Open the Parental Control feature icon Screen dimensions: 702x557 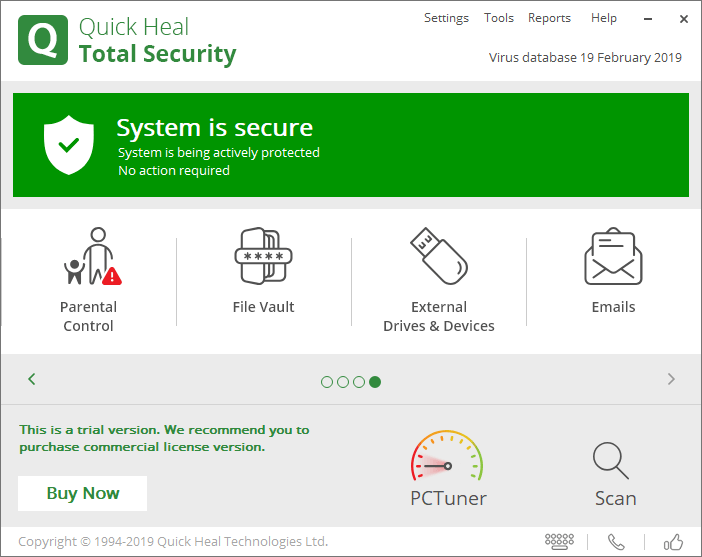[x=93, y=256]
